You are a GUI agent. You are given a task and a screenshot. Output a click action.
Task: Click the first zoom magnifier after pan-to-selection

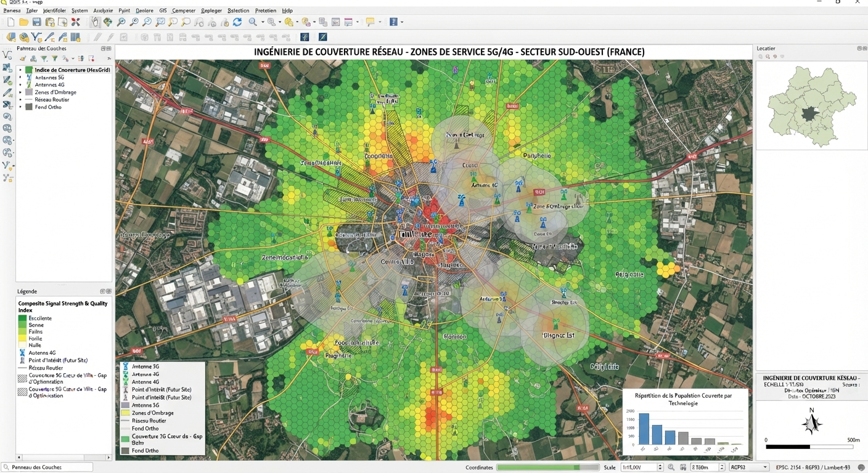click(x=121, y=22)
